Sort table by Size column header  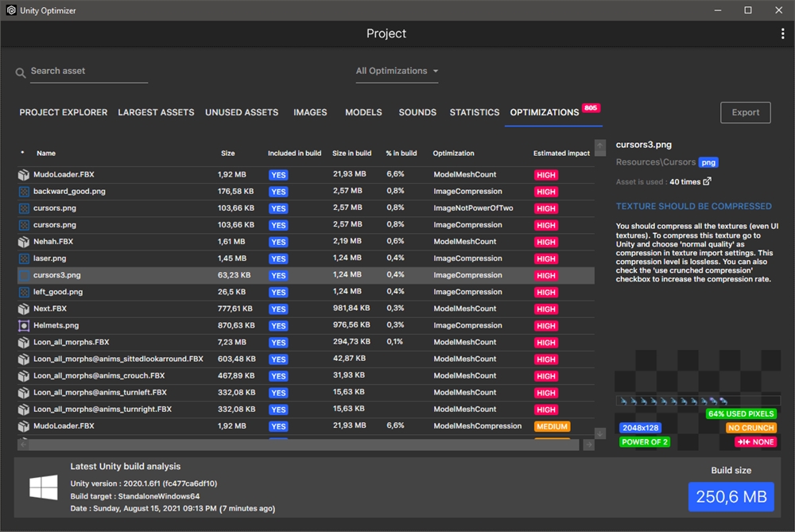pyautogui.click(x=227, y=153)
